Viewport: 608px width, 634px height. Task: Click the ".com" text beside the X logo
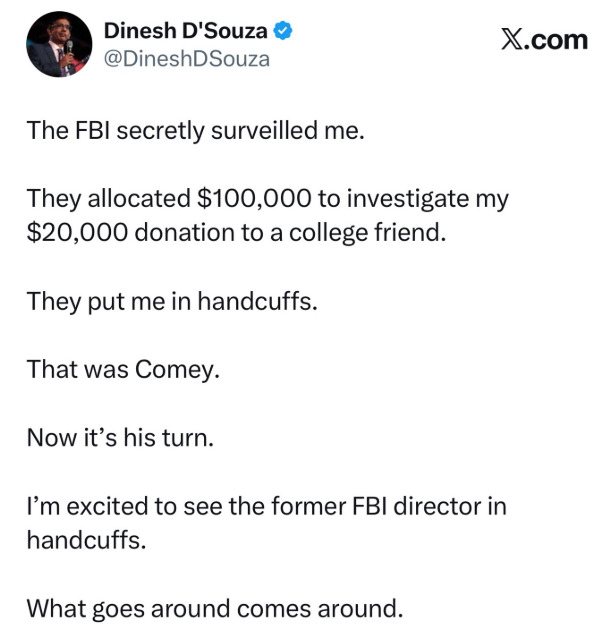(x=556, y=40)
